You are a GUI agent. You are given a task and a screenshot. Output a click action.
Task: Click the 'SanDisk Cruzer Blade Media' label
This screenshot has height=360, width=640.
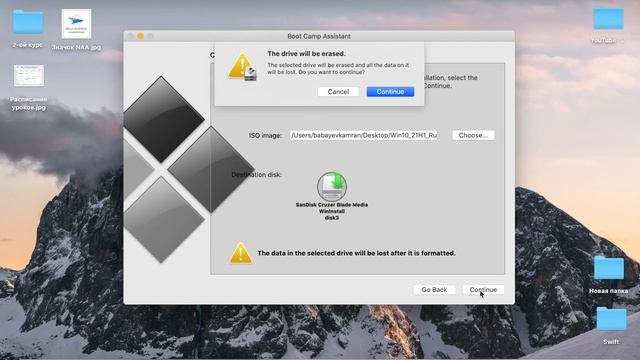[x=332, y=205]
